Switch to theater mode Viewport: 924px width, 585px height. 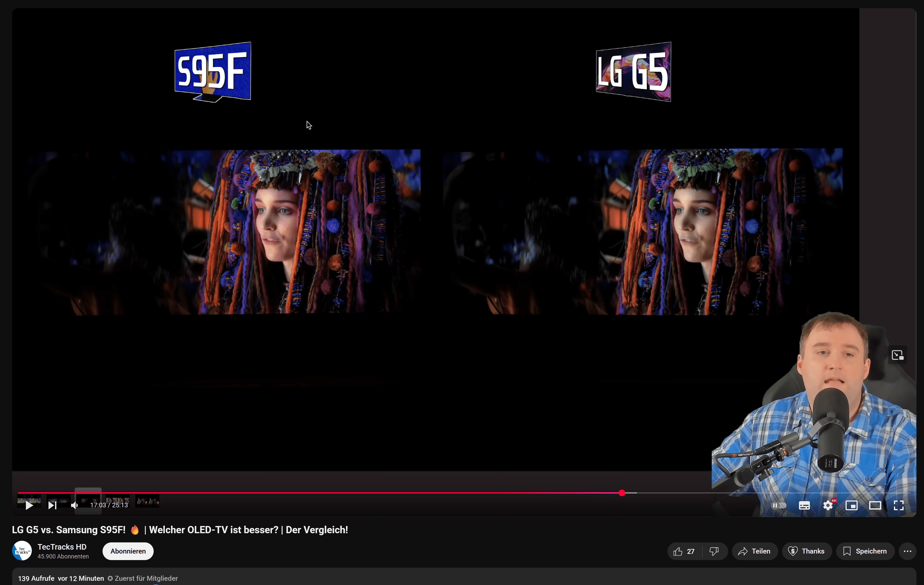point(875,505)
